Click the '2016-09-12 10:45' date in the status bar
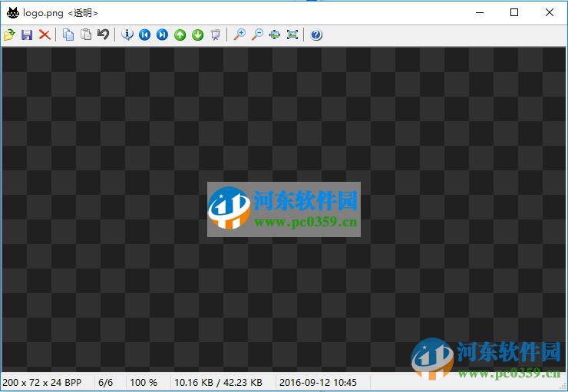 tap(318, 382)
